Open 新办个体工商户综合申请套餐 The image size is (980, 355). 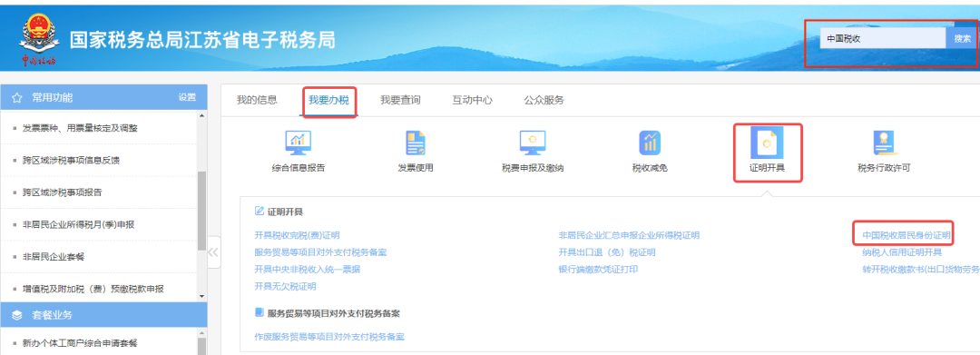(x=79, y=343)
